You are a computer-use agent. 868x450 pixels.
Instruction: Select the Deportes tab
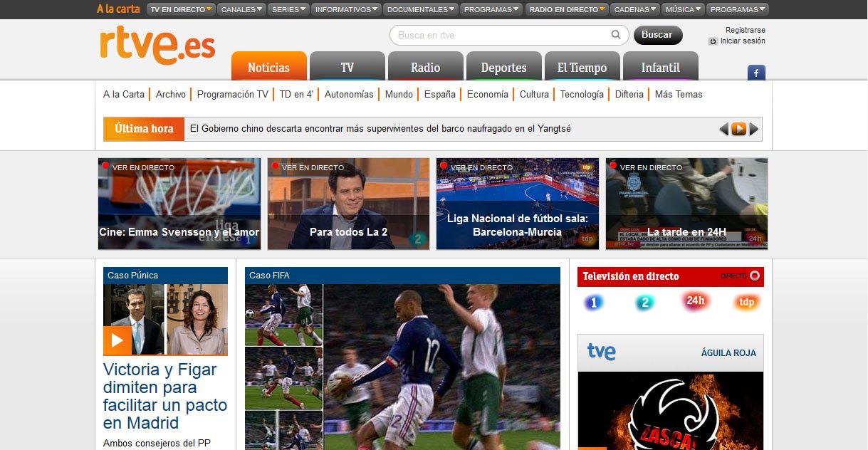point(504,66)
